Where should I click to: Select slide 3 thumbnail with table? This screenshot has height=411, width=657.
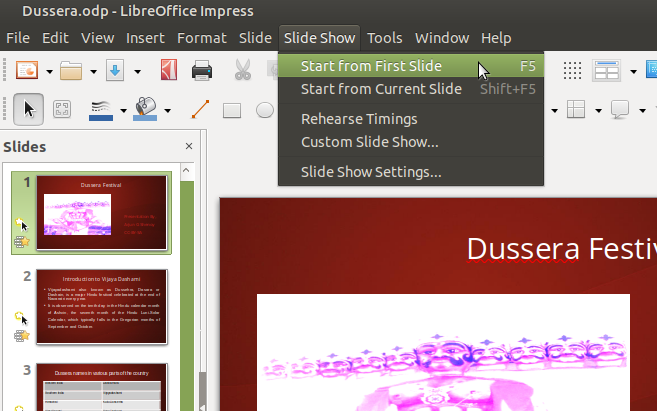(102, 387)
